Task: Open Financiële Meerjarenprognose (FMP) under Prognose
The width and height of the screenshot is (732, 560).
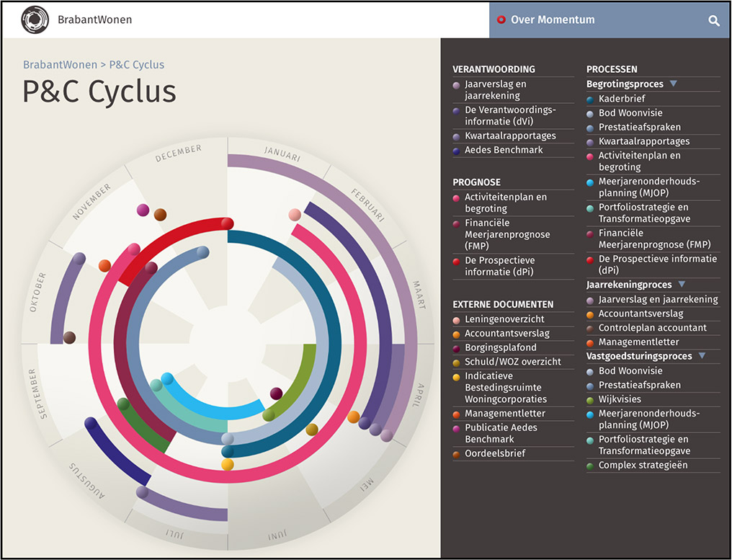Action: coord(507,234)
